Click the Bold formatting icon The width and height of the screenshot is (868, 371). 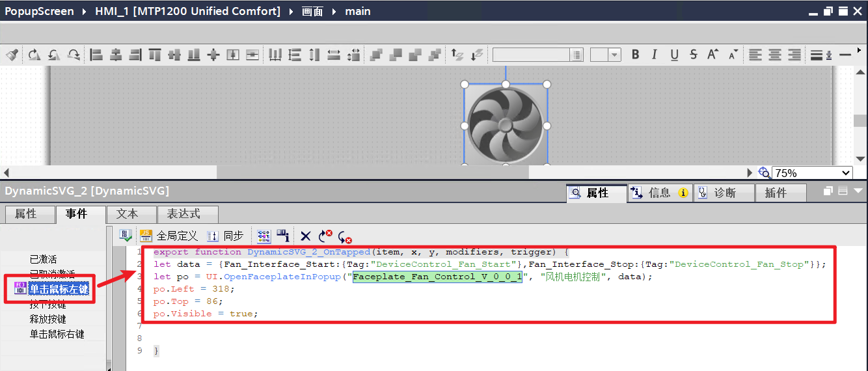635,55
